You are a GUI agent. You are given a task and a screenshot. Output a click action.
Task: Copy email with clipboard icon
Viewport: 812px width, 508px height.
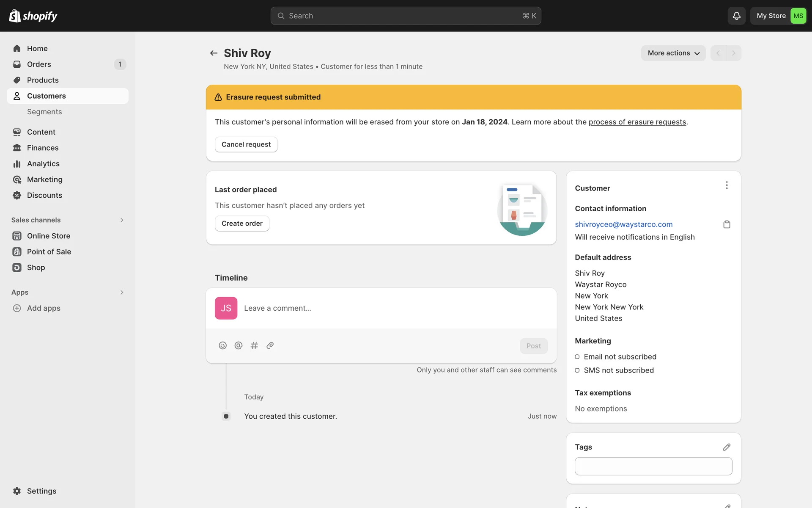click(727, 224)
